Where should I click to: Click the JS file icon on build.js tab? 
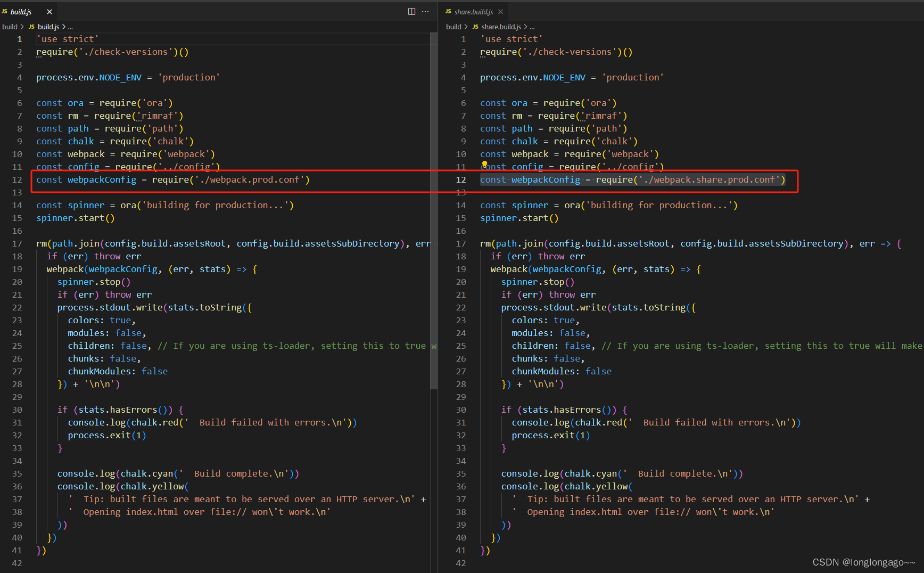pos(5,12)
